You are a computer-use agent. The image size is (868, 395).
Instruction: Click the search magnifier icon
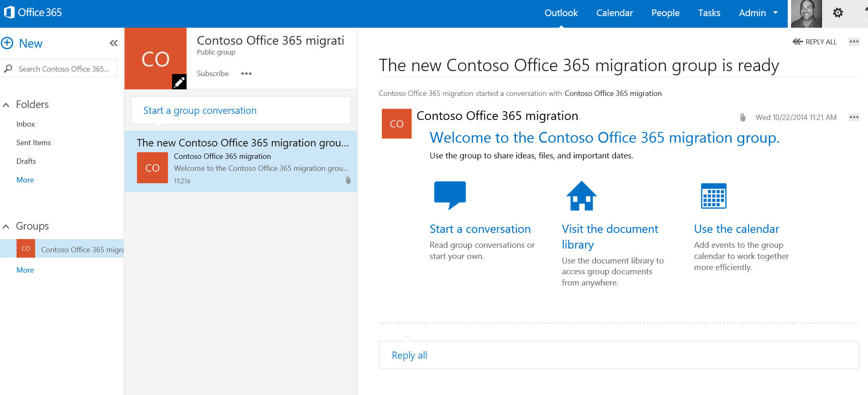[x=8, y=69]
